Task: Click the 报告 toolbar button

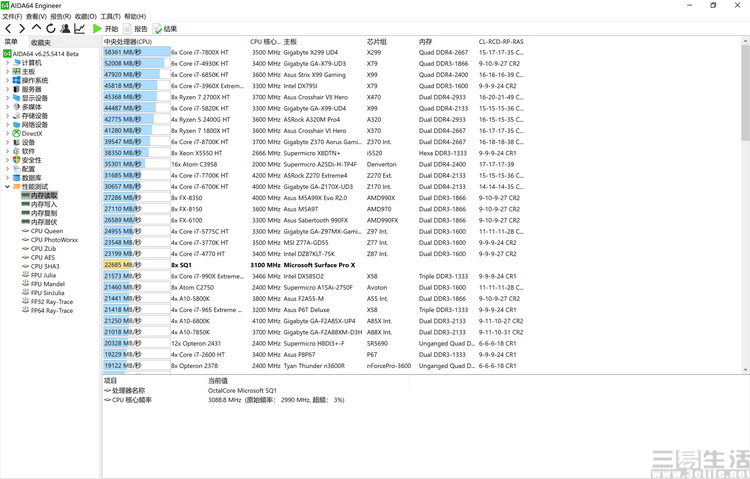Action: coord(136,29)
